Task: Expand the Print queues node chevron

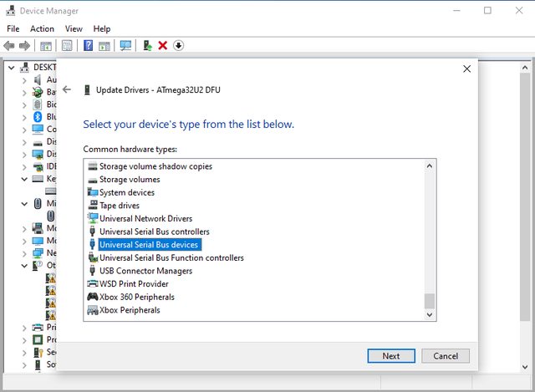Action: (24, 328)
